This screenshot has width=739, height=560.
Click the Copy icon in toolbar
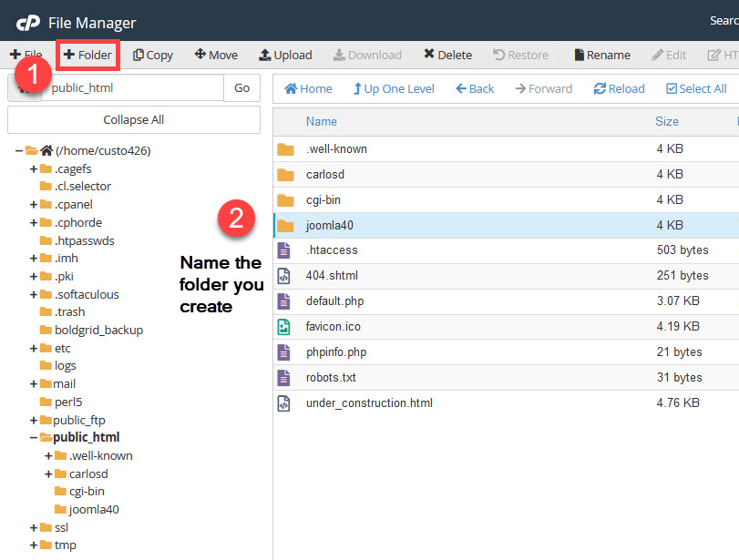click(x=152, y=55)
